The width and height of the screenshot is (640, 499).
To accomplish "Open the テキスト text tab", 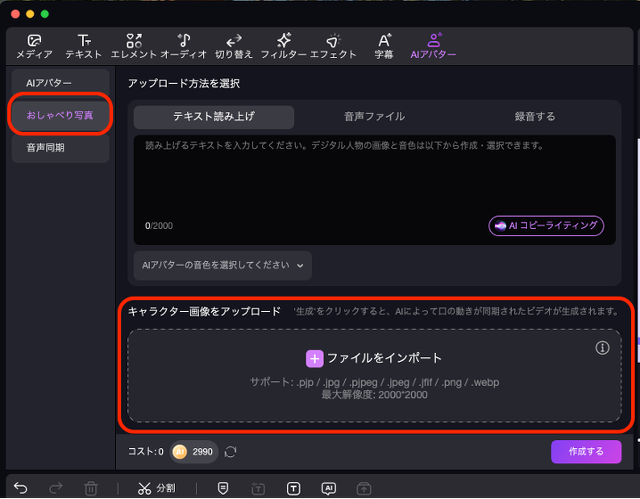I will click(x=84, y=47).
